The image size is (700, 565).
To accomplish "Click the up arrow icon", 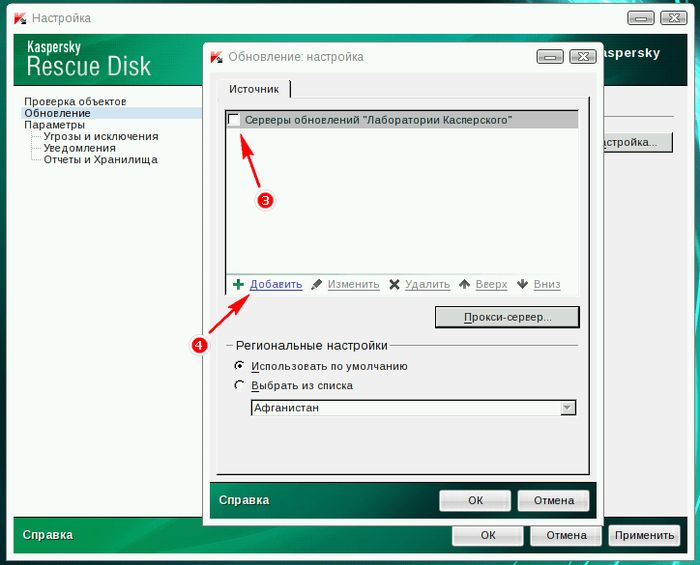I will coord(465,284).
